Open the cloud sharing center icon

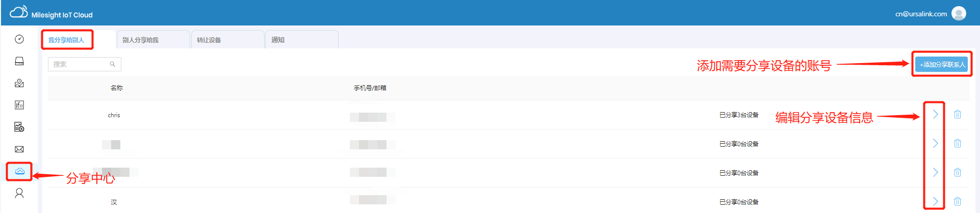point(19,171)
